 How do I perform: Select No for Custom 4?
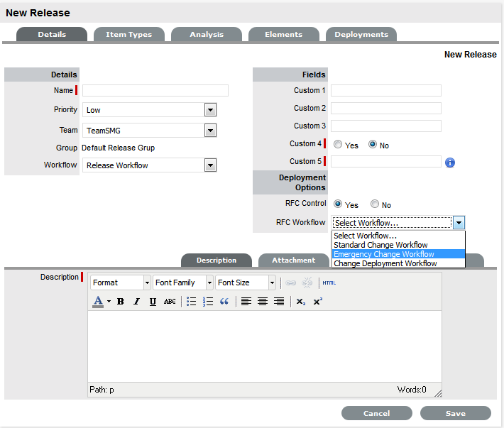(x=373, y=144)
